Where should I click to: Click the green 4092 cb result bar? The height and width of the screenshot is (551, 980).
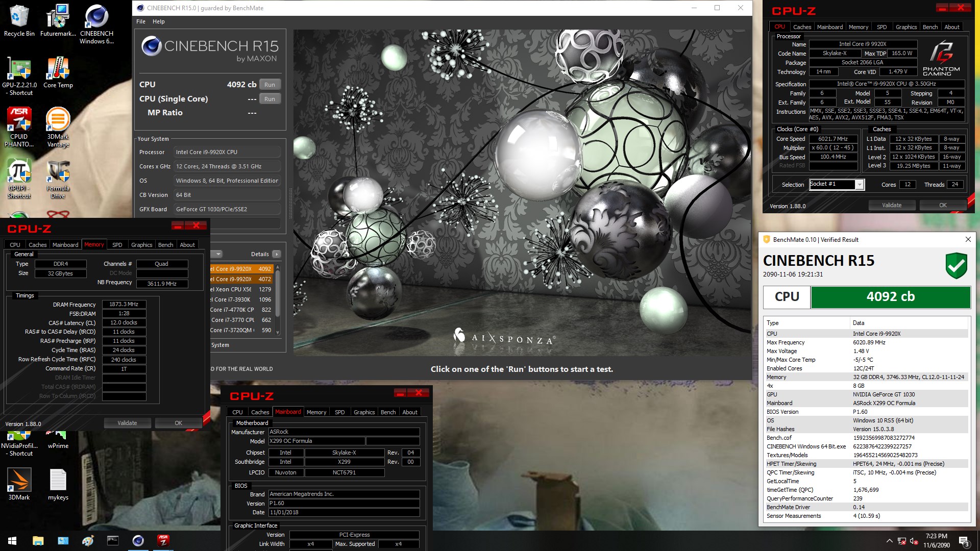[891, 297]
